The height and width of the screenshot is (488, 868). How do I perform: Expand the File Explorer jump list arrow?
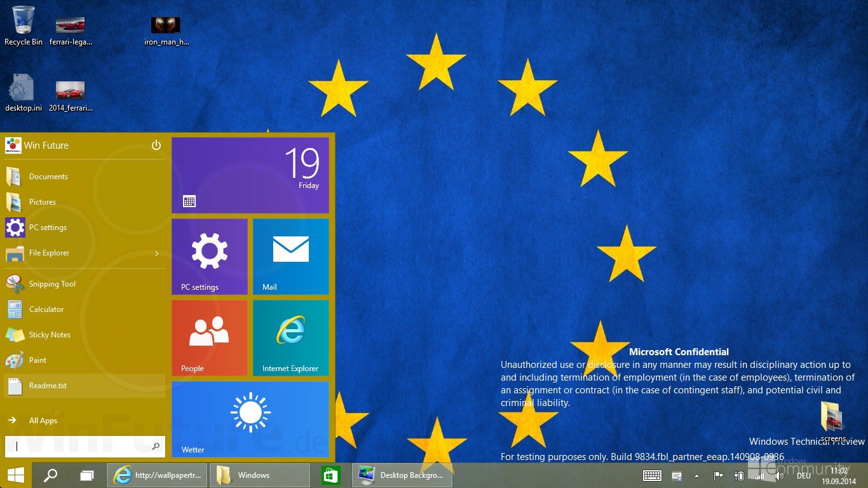pos(157,254)
